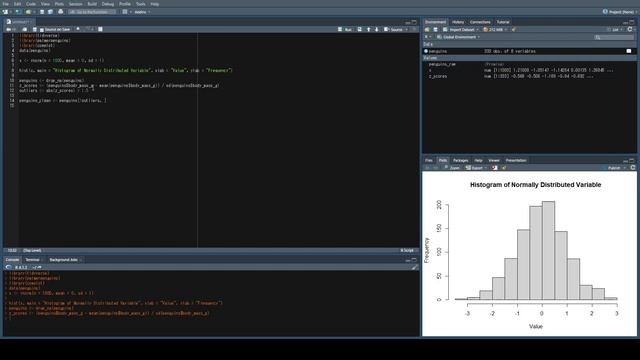The height and width of the screenshot is (360, 640).
Task: Click the Go to file/function field
Action: (x=92, y=12)
